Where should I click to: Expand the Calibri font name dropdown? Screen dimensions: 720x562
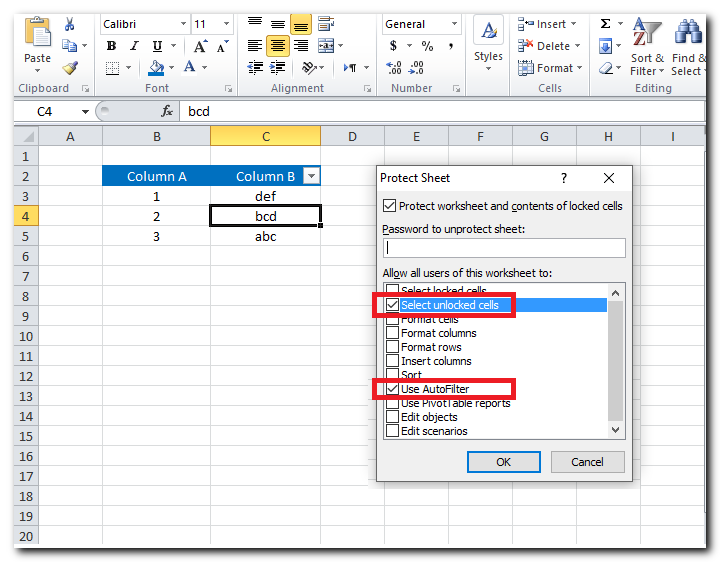click(x=183, y=24)
